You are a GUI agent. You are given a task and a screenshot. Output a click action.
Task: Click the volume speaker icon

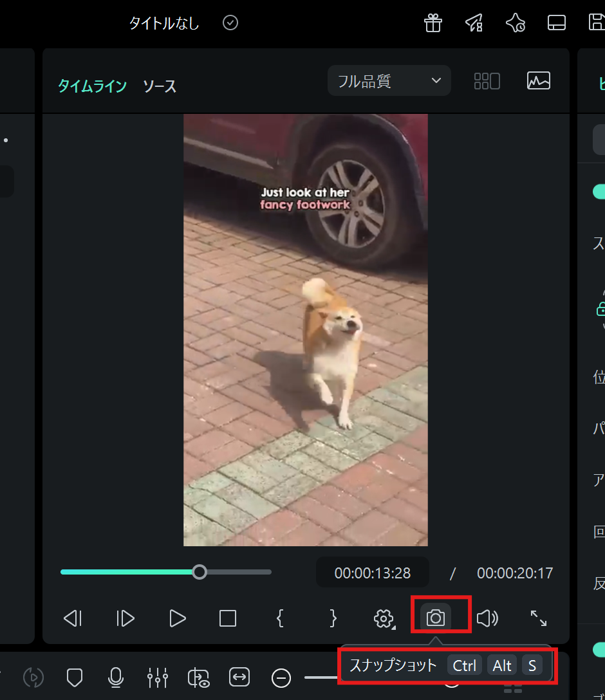pos(487,618)
